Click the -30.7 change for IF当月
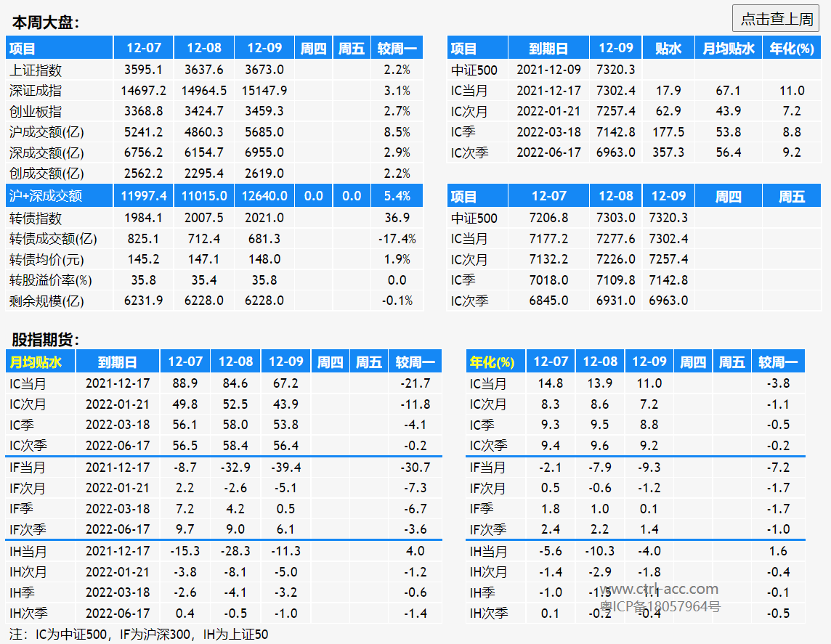Viewport: 831px width, 644px height. coord(415,468)
